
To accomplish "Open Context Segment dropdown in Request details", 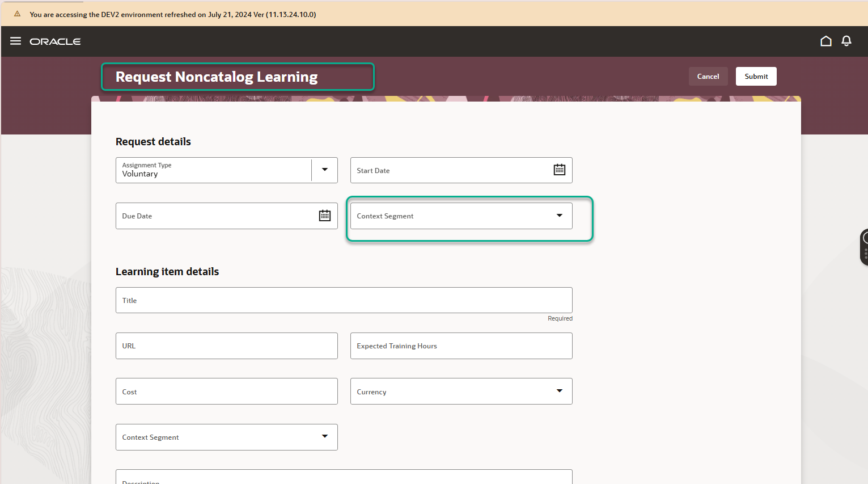I will click(x=461, y=216).
